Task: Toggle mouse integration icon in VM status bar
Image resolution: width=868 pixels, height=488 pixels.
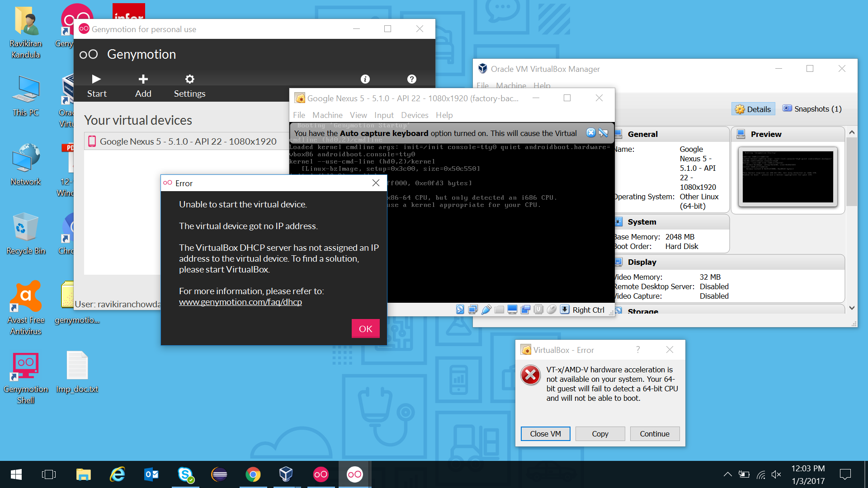Action: point(552,309)
